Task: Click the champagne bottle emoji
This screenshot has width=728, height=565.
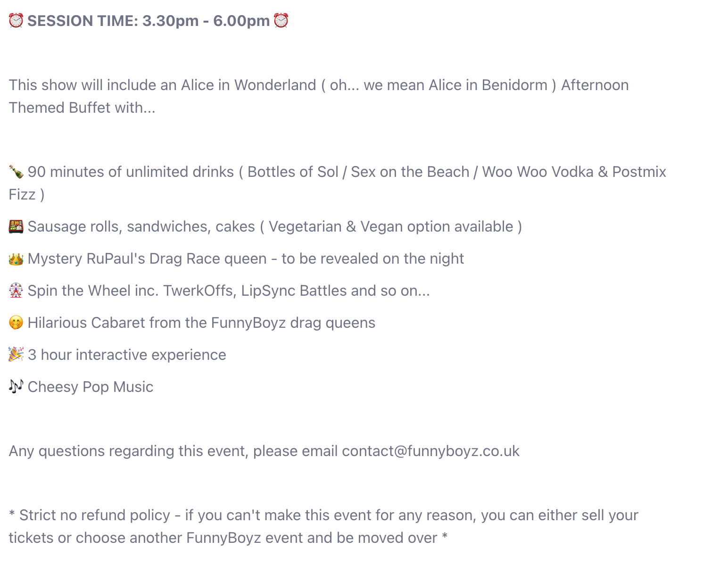Action: click(16, 172)
